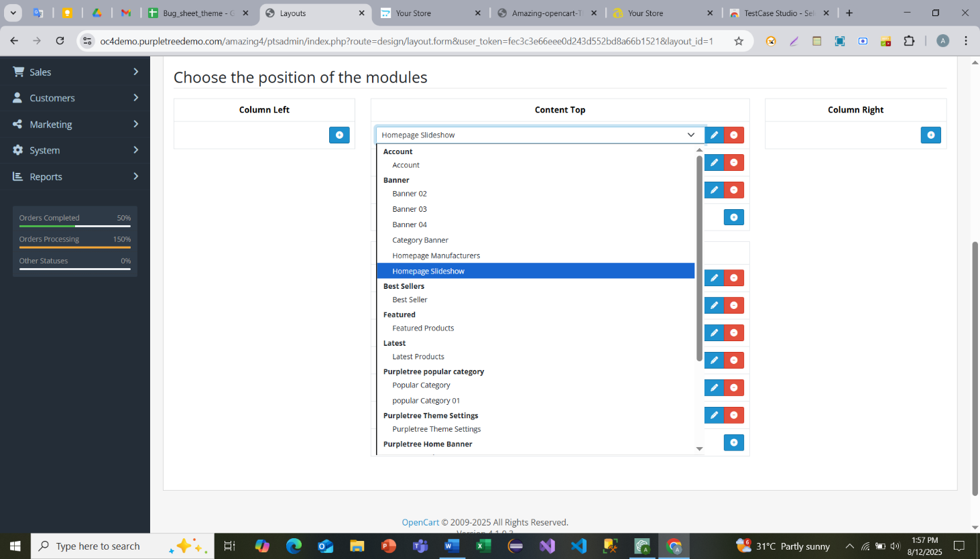Open the pinned Google Drive tab
This screenshot has width=980, height=559.
point(97,13)
